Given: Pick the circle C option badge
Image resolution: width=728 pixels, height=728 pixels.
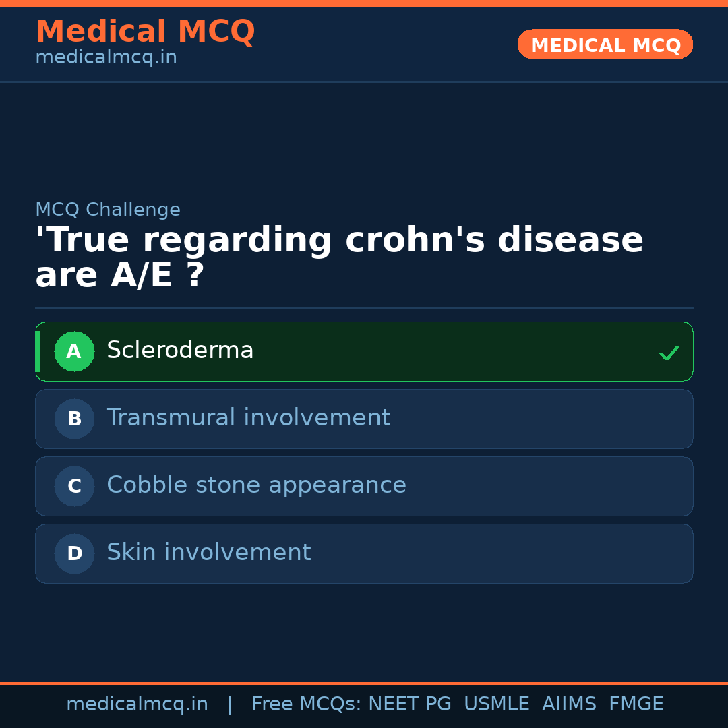Looking at the screenshot, I should pyautogui.click(x=74, y=486).
